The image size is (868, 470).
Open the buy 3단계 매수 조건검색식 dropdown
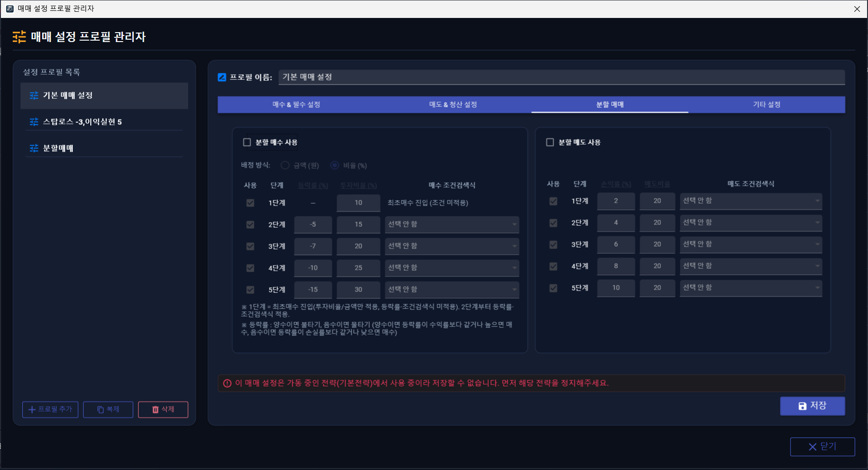452,246
